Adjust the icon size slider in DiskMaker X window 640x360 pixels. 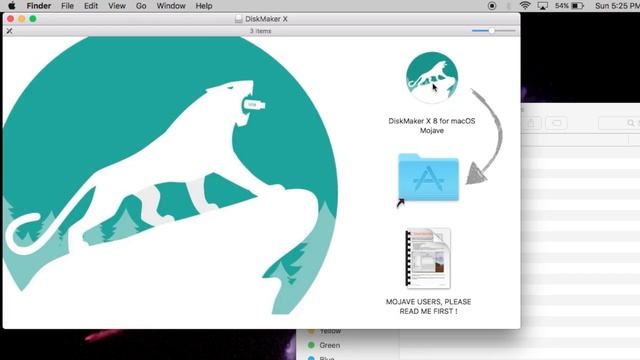click(x=493, y=31)
